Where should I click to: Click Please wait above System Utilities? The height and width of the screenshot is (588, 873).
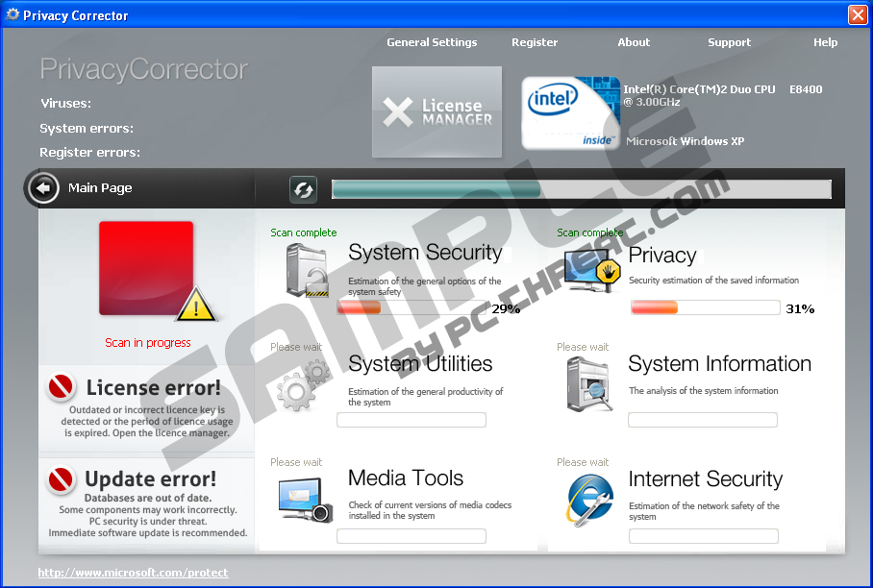[296, 347]
